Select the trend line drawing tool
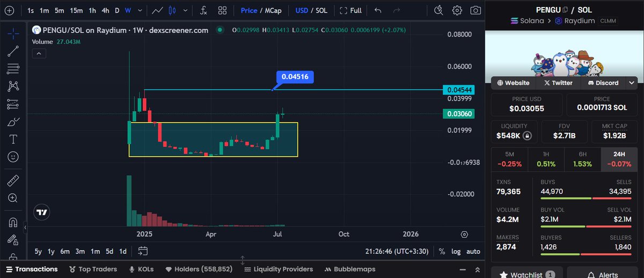The image size is (644, 278). point(13,51)
